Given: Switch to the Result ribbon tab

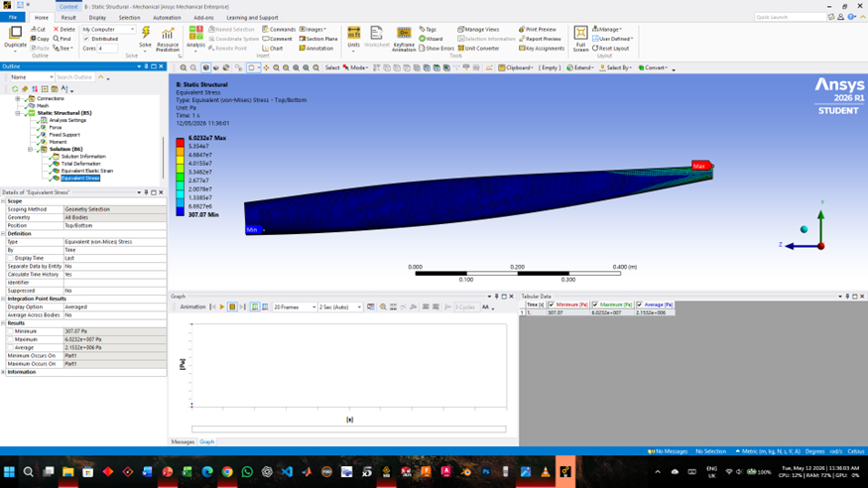Looking at the screenshot, I should point(68,18).
